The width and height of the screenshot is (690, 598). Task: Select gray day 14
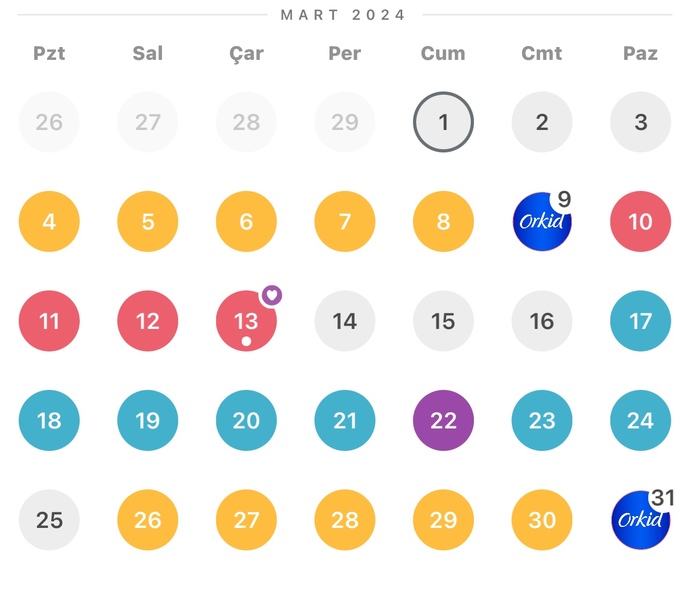(x=345, y=321)
